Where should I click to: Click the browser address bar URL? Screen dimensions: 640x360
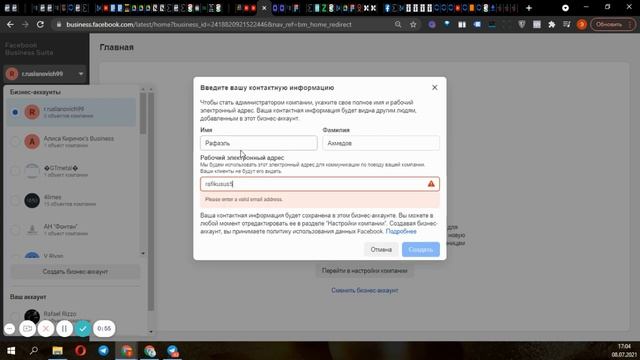pyautogui.click(x=209, y=24)
